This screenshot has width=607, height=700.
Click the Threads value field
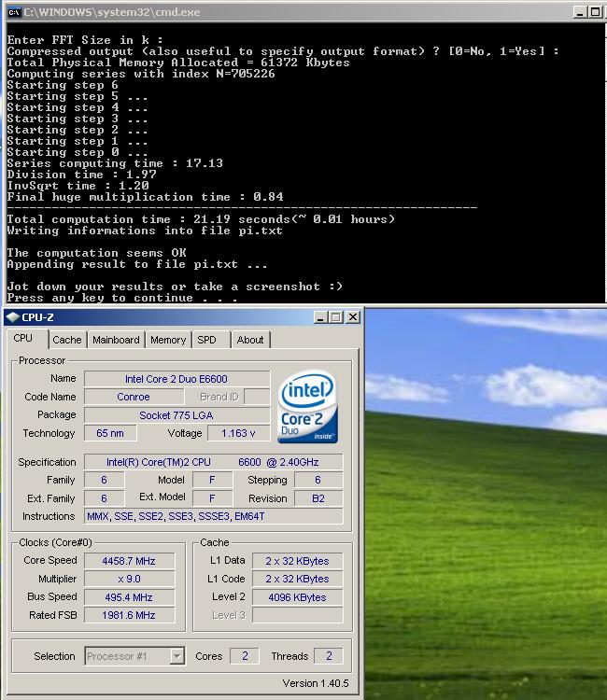click(329, 656)
